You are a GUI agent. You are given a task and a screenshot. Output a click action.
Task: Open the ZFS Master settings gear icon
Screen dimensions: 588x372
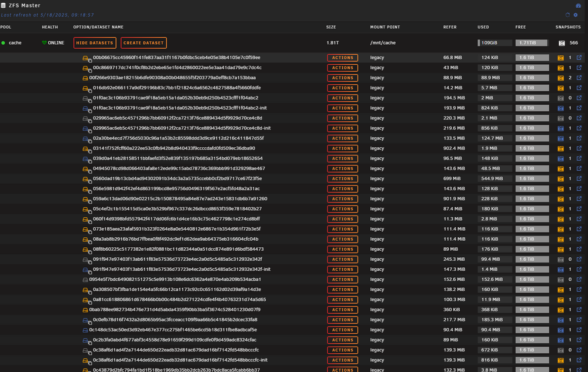(x=576, y=15)
